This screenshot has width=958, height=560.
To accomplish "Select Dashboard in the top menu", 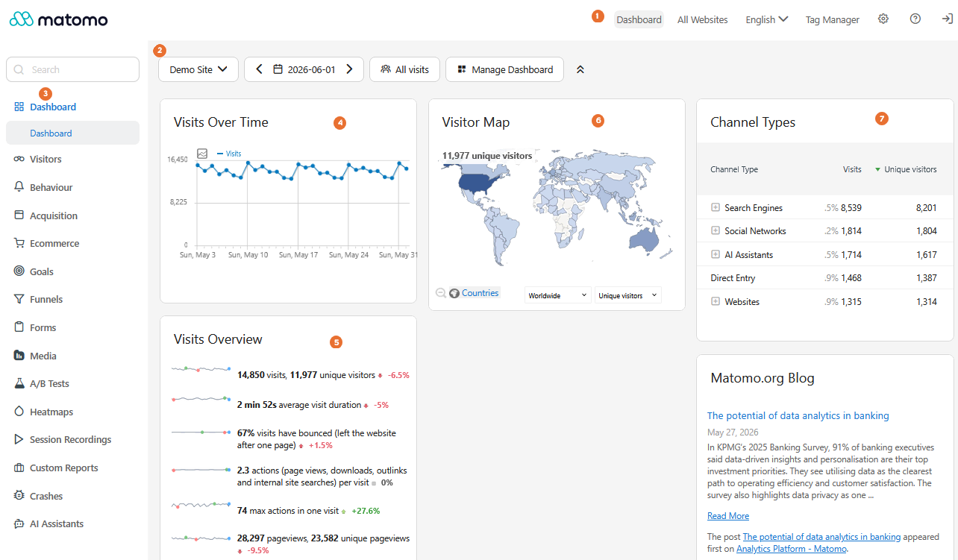I will (x=639, y=19).
